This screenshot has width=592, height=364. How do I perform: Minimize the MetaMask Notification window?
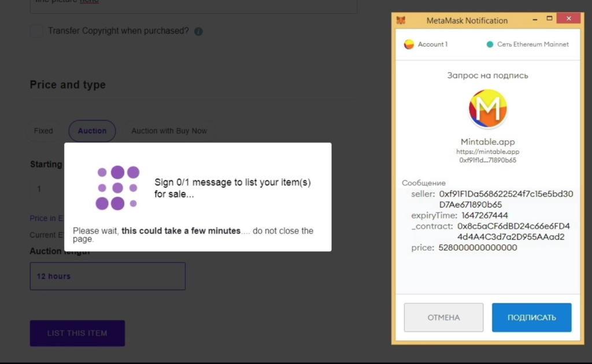click(535, 19)
